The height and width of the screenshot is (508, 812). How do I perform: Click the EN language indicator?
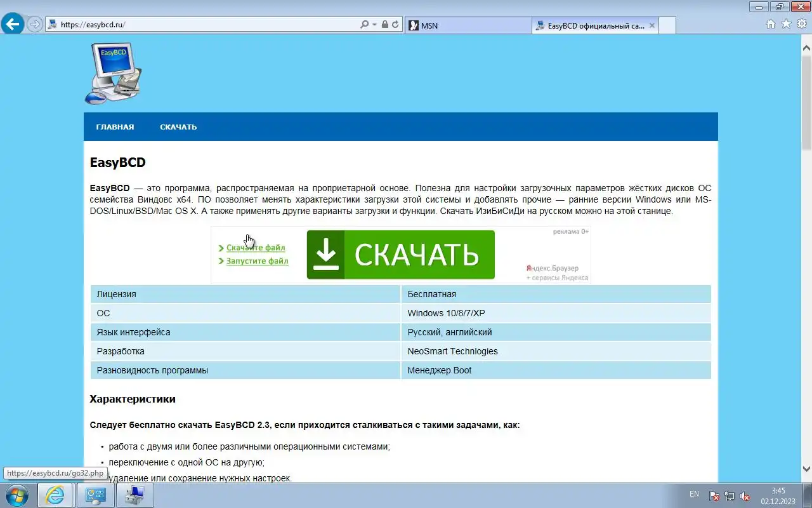694,494
